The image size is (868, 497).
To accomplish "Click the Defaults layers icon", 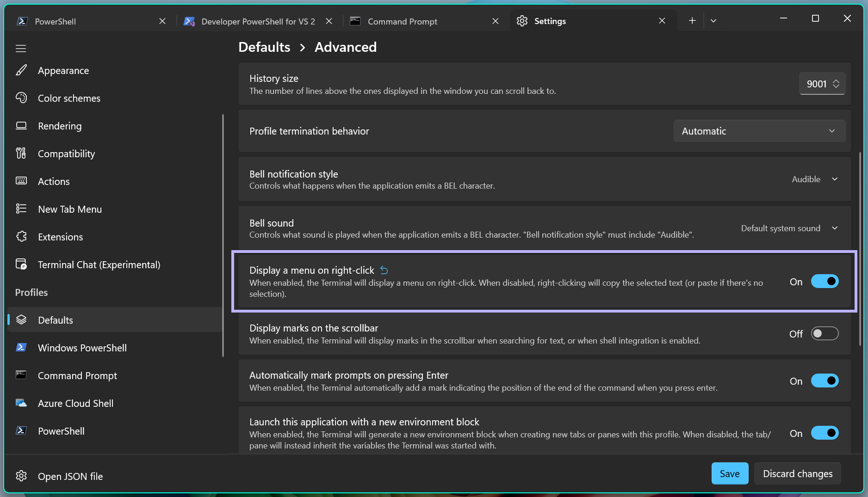I will [21, 319].
